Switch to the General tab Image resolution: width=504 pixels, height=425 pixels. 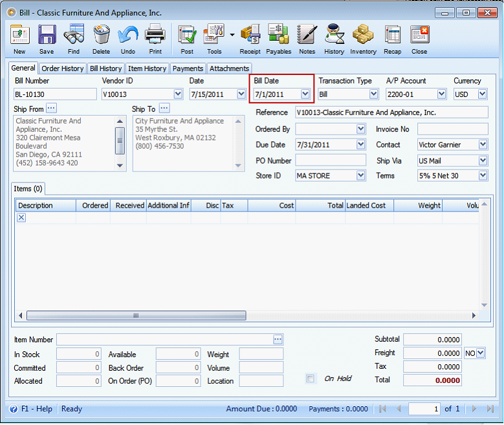point(23,68)
